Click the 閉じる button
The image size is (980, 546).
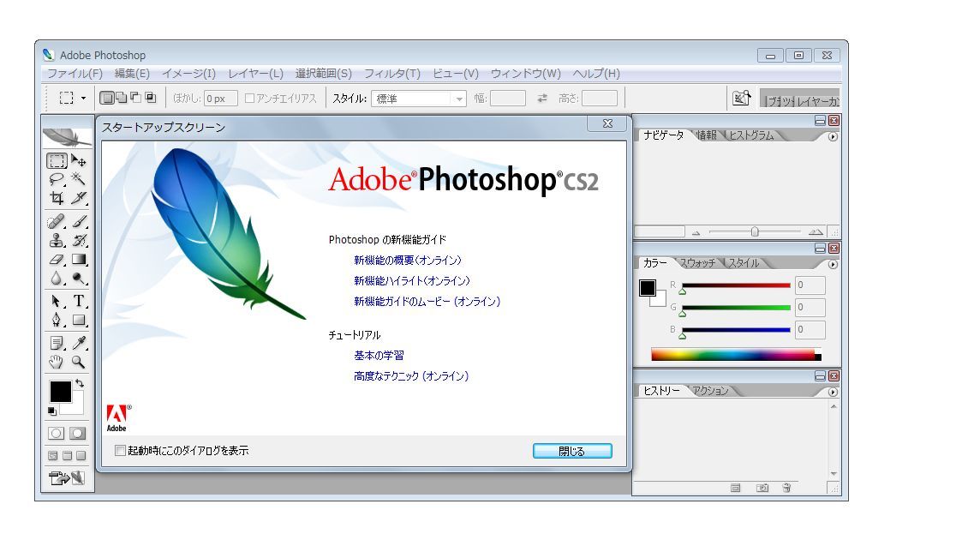click(572, 451)
